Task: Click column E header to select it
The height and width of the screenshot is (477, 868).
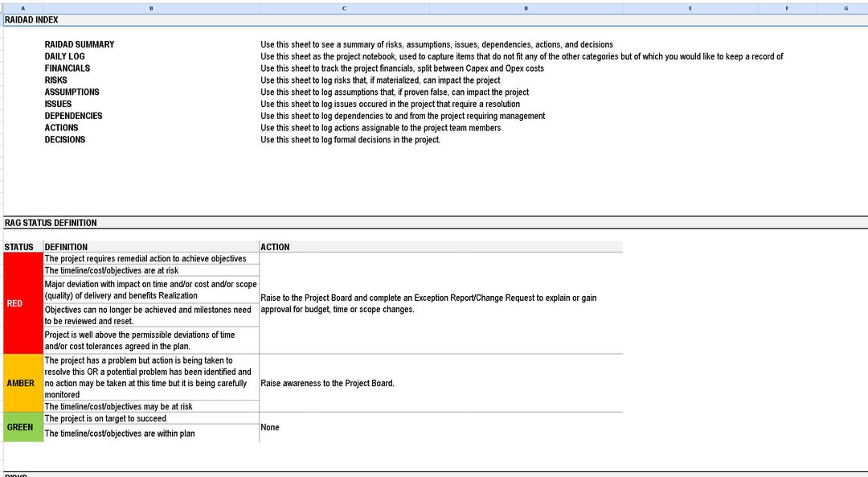Action: (x=690, y=7)
